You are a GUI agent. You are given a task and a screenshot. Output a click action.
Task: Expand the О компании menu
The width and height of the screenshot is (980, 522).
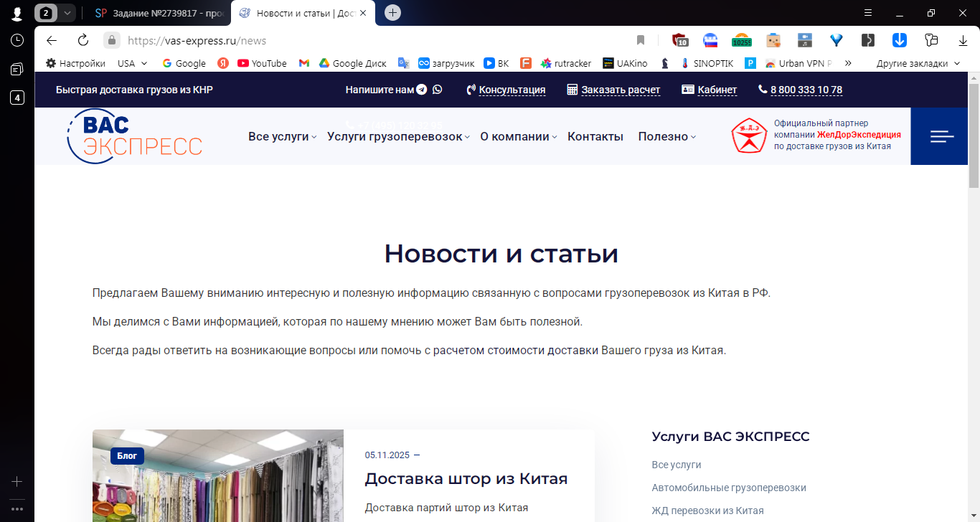[519, 136]
